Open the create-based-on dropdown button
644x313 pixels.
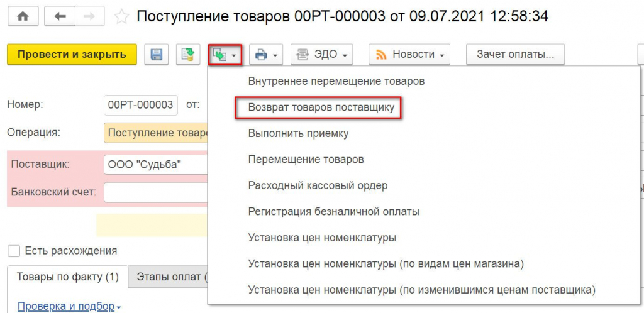point(225,55)
